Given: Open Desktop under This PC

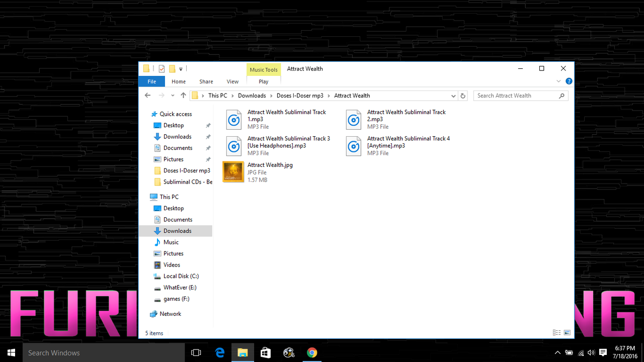Looking at the screenshot, I should click(x=174, y=208).
